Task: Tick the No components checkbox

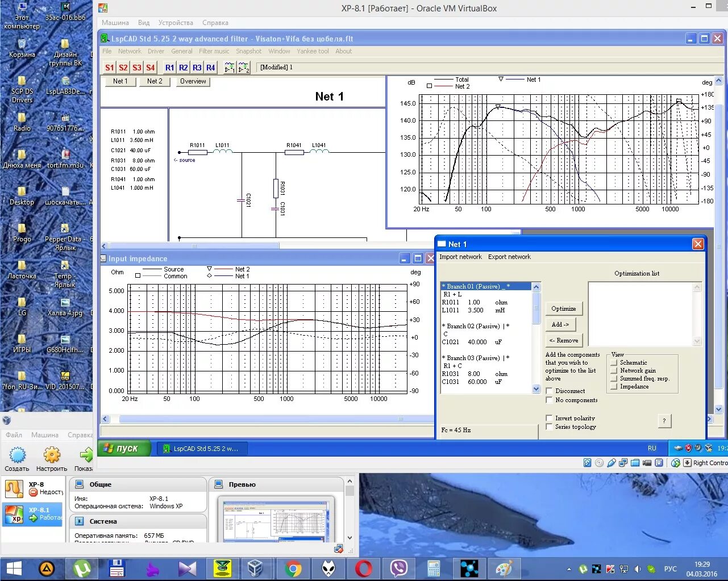Action: 549,400
